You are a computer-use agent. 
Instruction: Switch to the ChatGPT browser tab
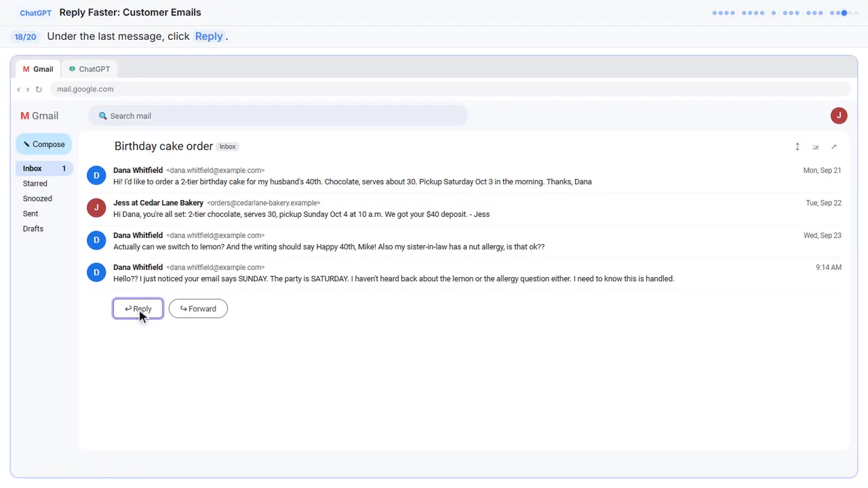pyautogui.click(x=90, y=69)
